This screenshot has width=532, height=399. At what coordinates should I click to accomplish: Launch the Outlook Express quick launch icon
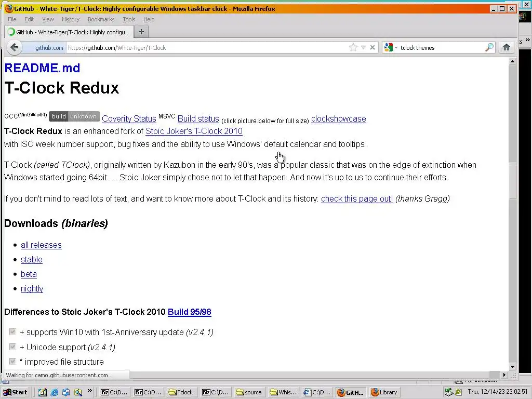[66, 392]
